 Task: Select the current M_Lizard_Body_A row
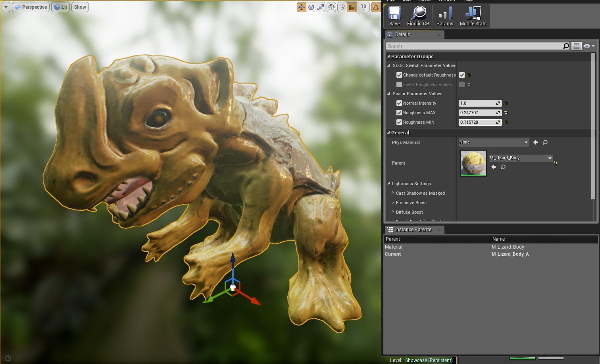[490, 254]
